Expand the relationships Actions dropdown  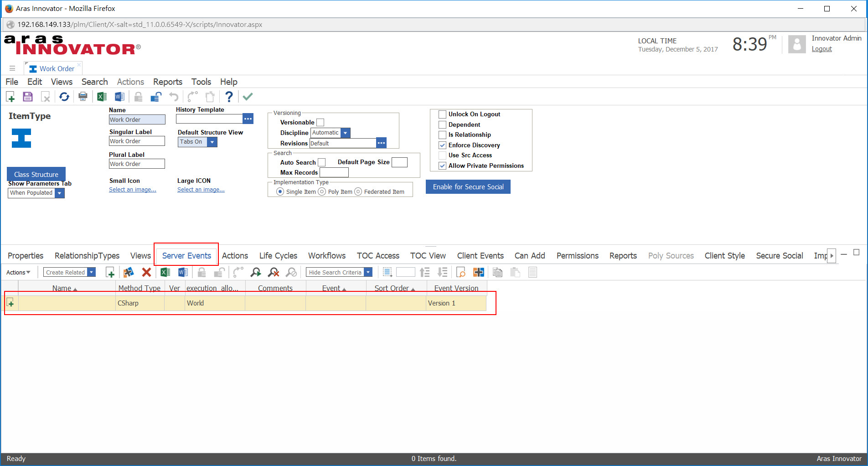[18, 272]
